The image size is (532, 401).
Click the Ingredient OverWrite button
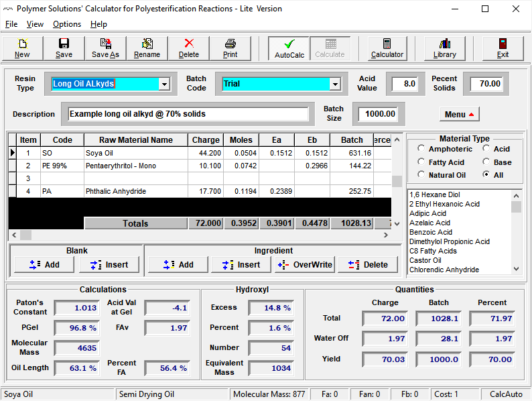pos(304,265)
